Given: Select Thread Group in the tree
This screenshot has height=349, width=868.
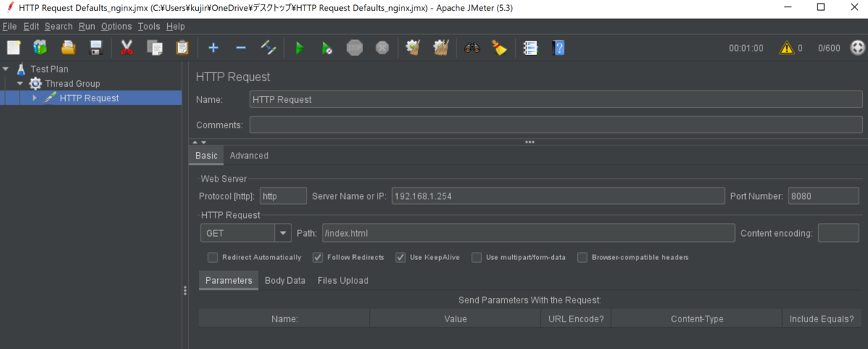Looking at the screenshot, I should tap(72, 83).
